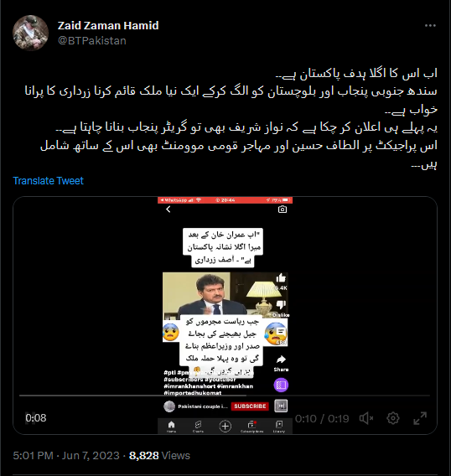Seek on the video progress bar
The height and width of the screenshot is (476, 451).
coord(225,396)
